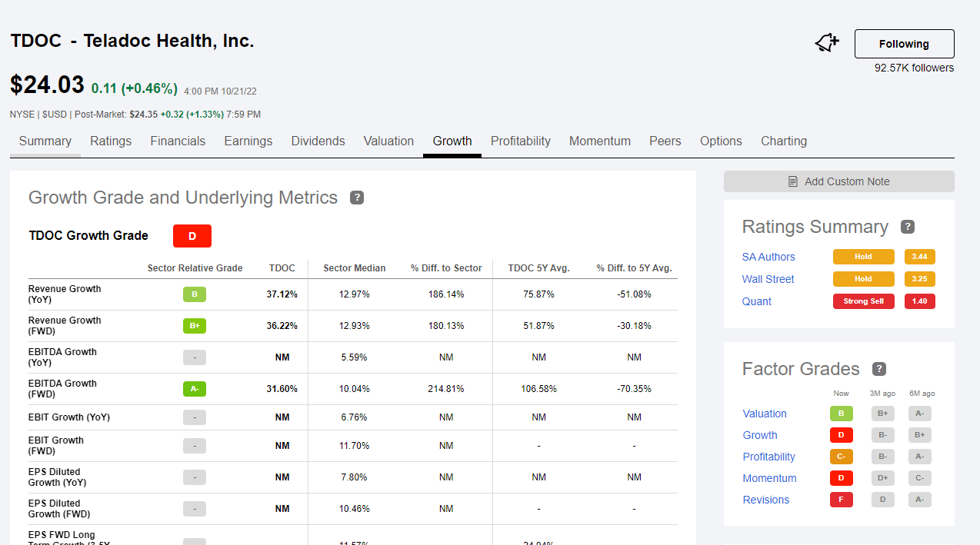The height and width of the screenshot is (545, 980).
Task: Open the Financials tab
Action: click(178, 141)
